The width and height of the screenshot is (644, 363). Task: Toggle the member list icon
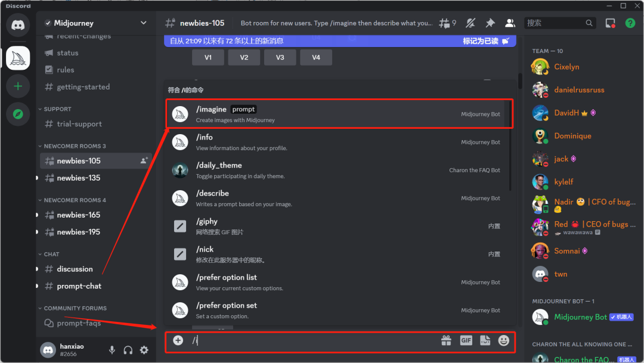pyautogui.click(x=510, y=23)
